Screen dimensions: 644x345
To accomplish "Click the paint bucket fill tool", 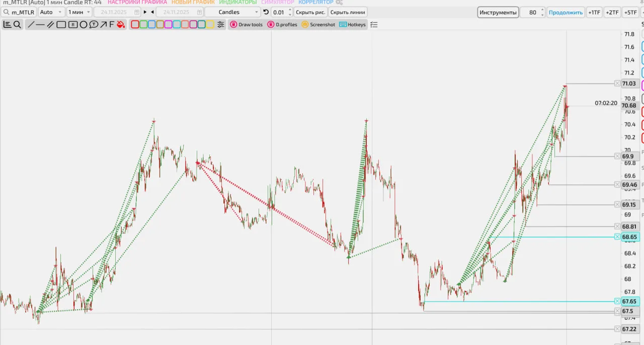I will point(120,24).
